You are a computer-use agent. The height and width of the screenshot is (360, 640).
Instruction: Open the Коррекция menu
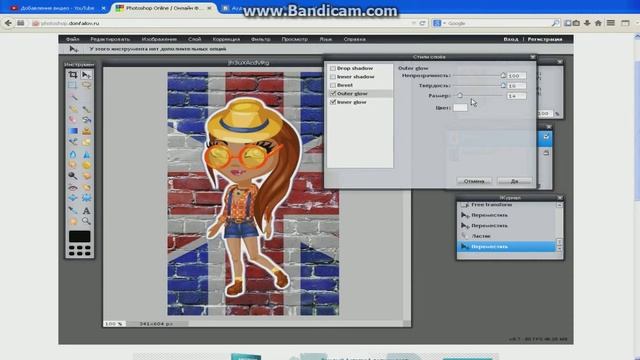[x=226, y=39]
